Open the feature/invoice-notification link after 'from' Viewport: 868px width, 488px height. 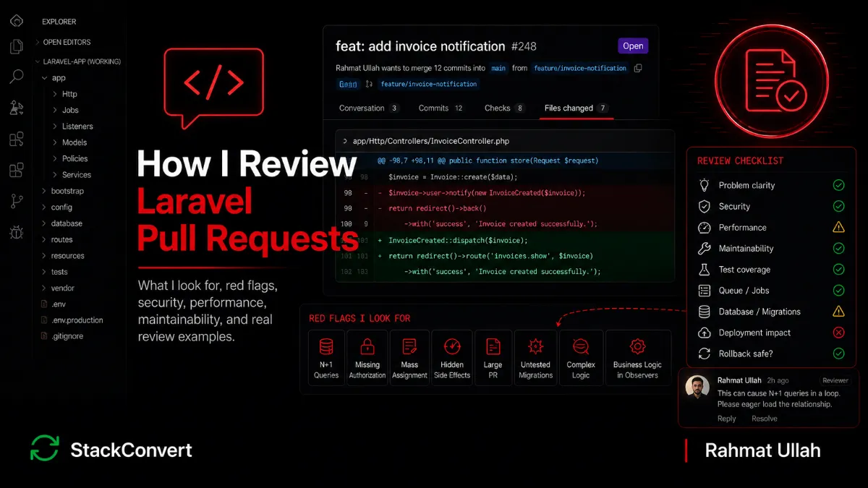point(579,68)
